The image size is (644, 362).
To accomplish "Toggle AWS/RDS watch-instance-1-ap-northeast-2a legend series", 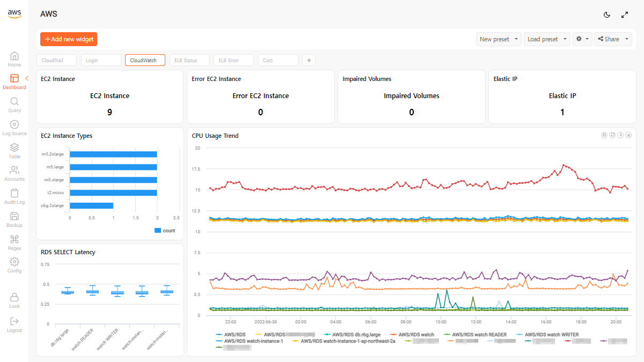I will (343, 341).
